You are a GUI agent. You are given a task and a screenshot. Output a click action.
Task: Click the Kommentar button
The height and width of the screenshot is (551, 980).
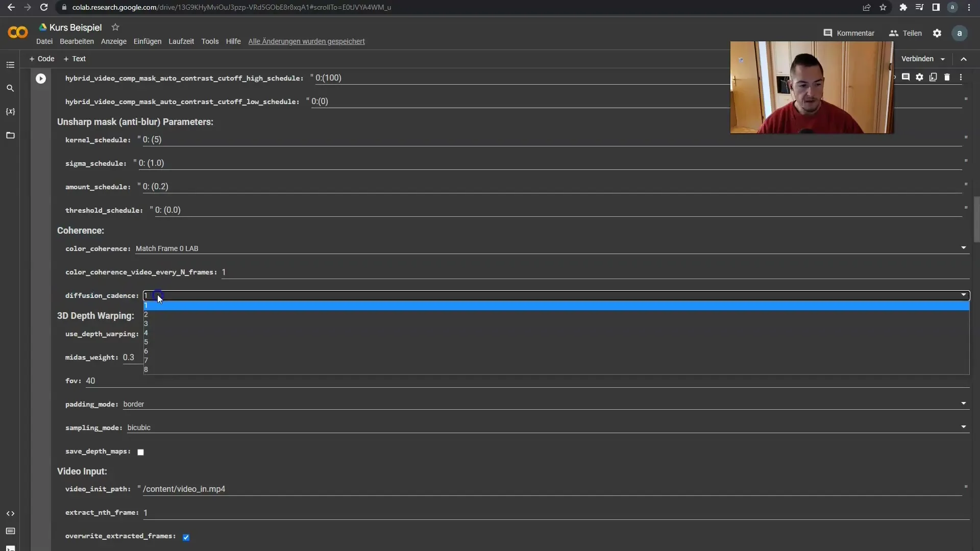pyautogui.click(x=849, y=33)
